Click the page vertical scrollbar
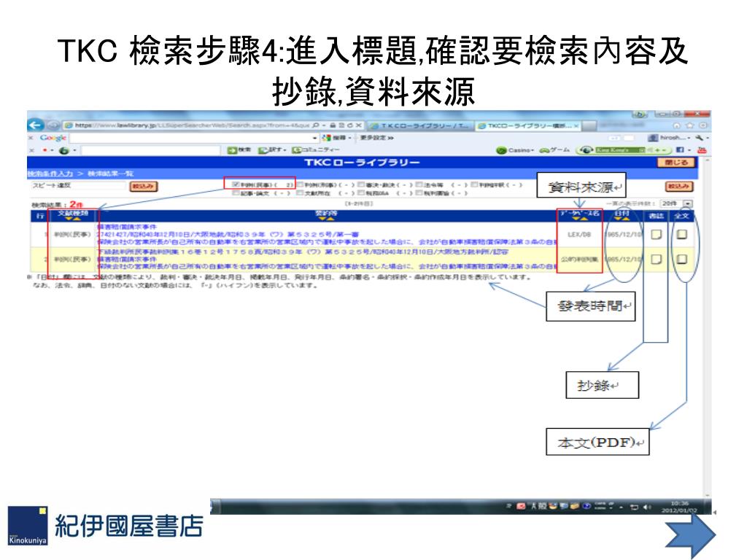The height and width of the screenshot is (560, 747). click(708, 329)
